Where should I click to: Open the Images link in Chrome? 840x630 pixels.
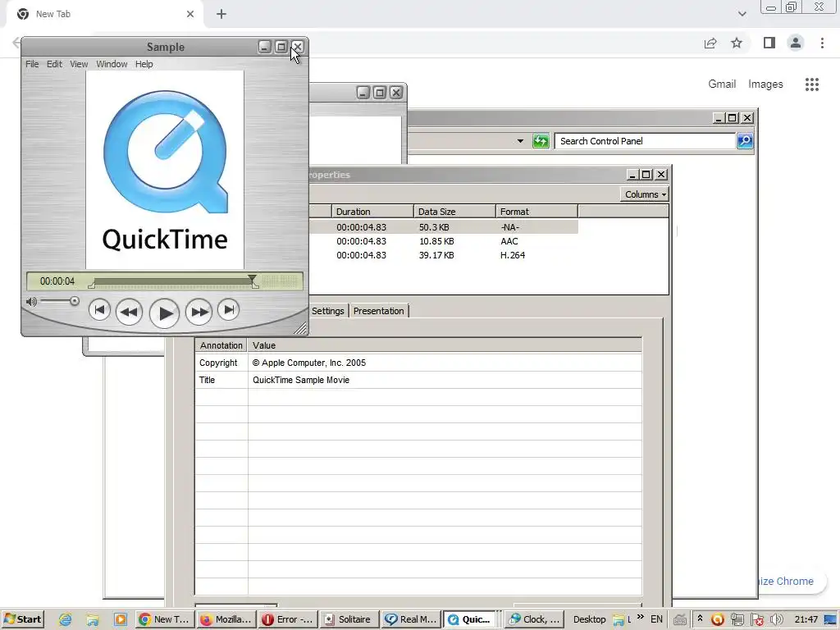tap(765, 84)
